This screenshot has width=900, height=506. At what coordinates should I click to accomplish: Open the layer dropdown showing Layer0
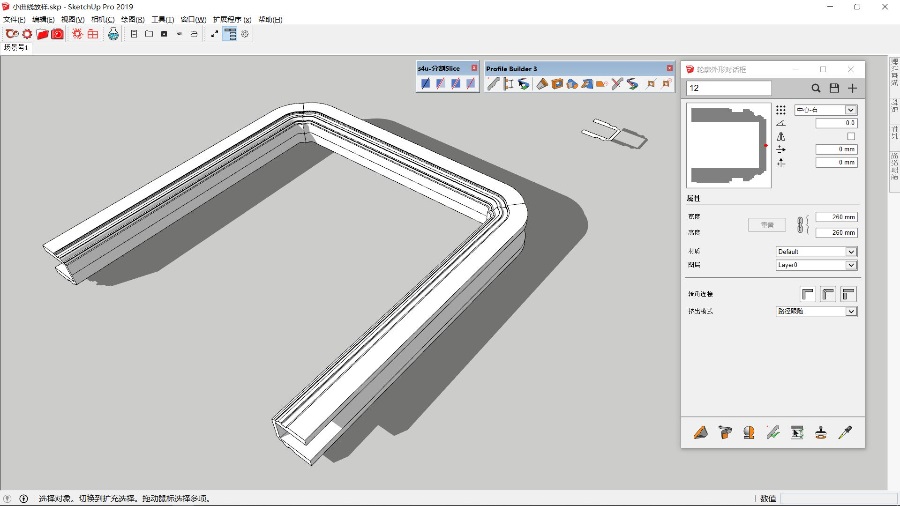click(816, 265)
